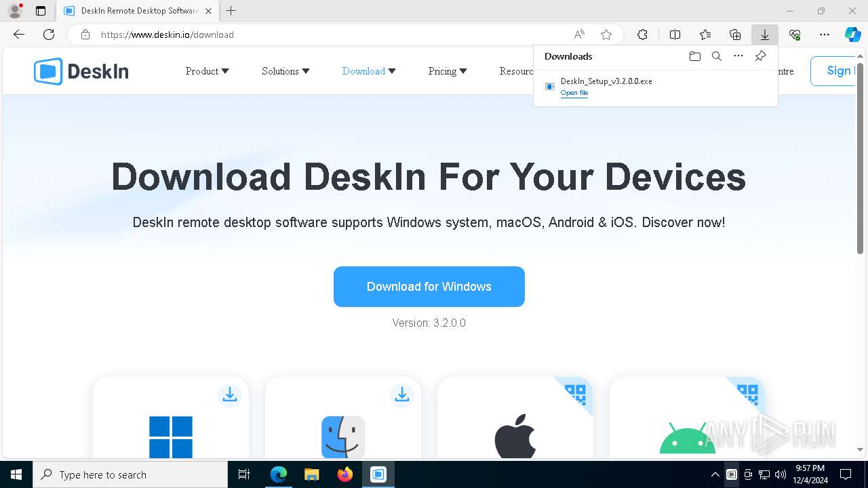Open the Resources nav menu
This screenshot has height=488, width=868.
pos(516,71)
